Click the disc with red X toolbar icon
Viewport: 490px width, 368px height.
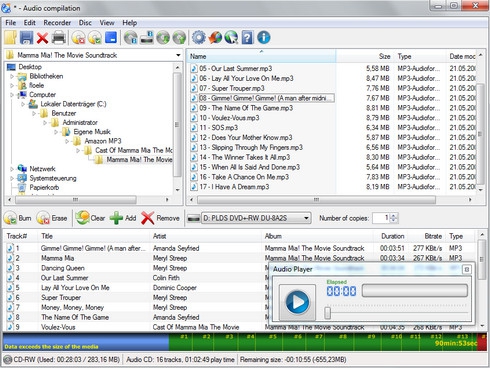79,38
